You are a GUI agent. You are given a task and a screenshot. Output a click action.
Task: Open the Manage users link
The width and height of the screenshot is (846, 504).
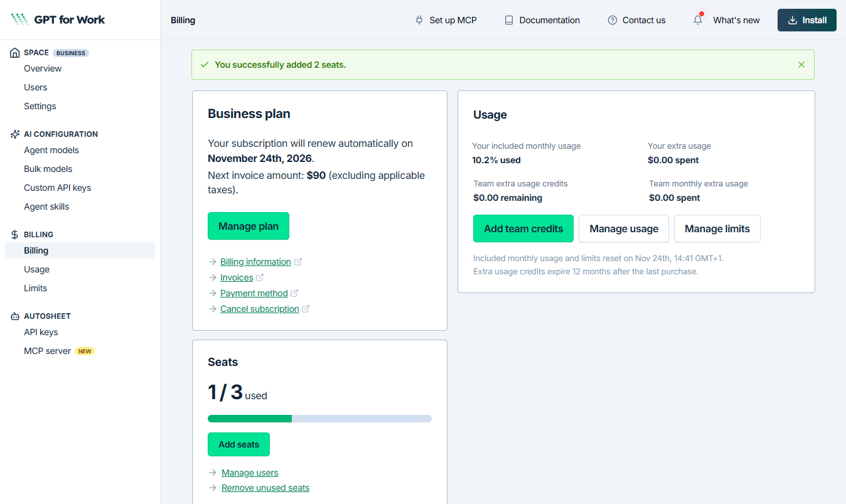point(250,473)
